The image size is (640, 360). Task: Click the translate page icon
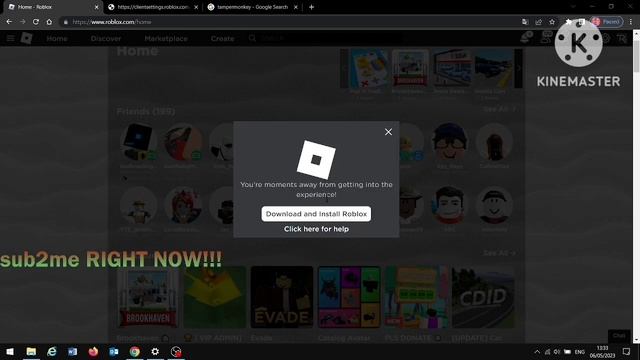click(x=525, y=22)
